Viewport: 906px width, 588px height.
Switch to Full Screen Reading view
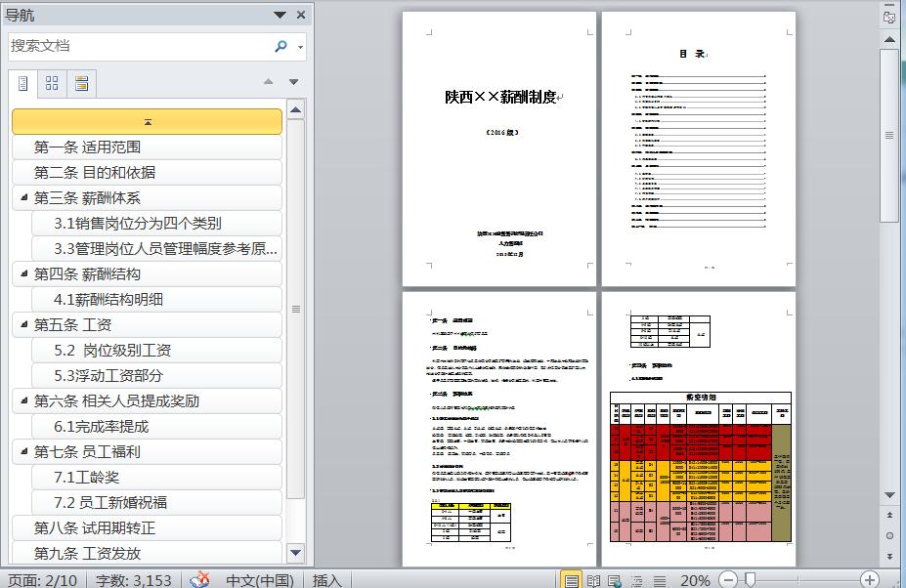(x=593, y=580)
